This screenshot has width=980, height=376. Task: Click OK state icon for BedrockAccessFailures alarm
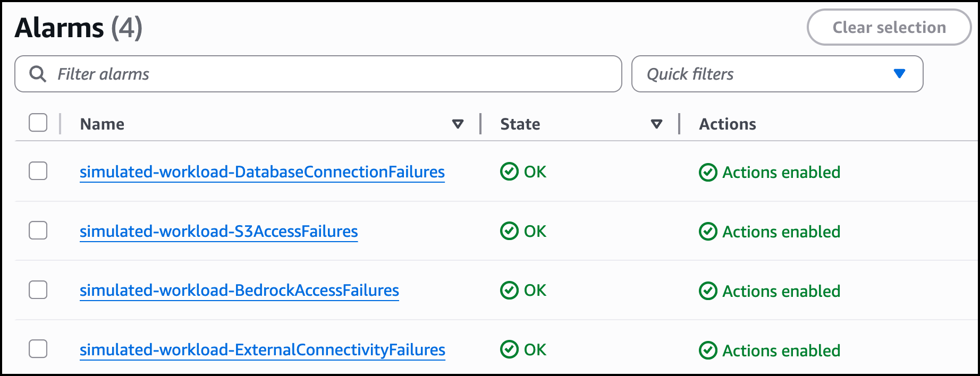(509, 290)
